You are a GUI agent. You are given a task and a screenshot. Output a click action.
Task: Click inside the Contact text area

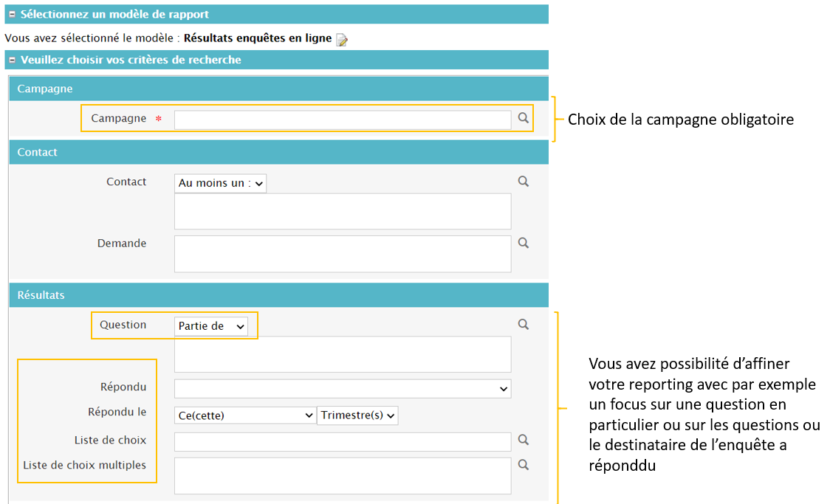pyautogui.click(x=343, y=212)
